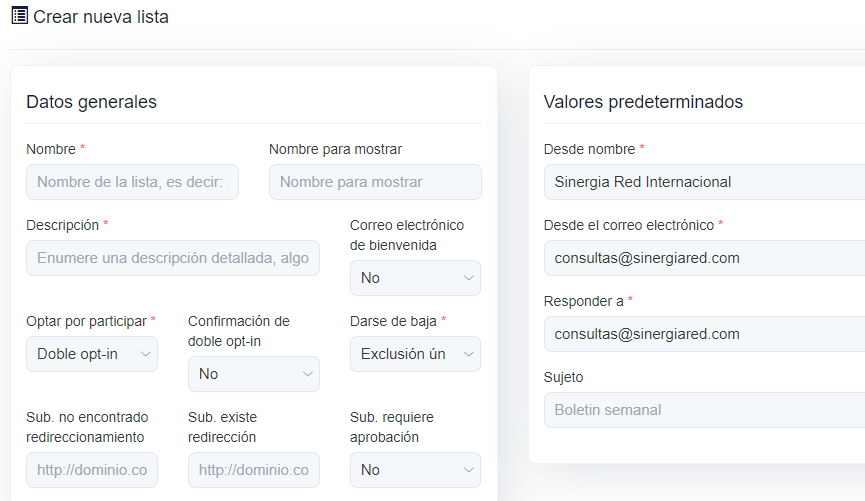
Task: Open Confirmación de doble opt-in dropdown
Action: click(254, 374)
